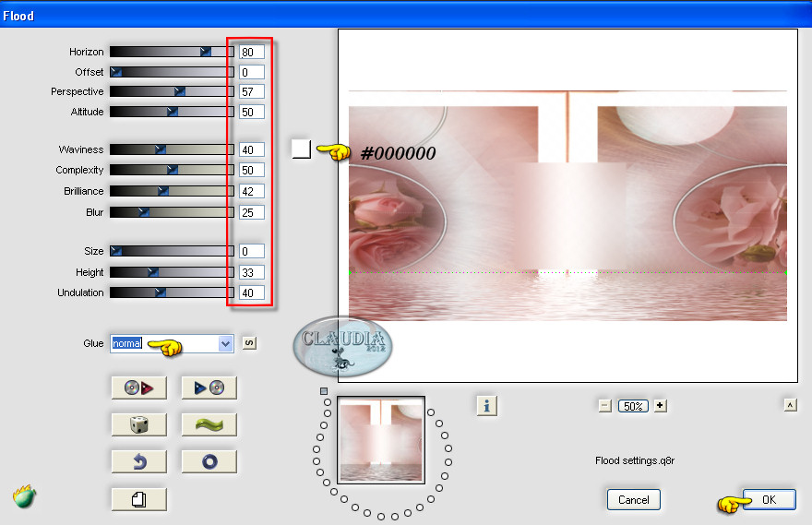812x525 pixels.
Task: Click the Waviness slider handle
Action: [161, 149]
